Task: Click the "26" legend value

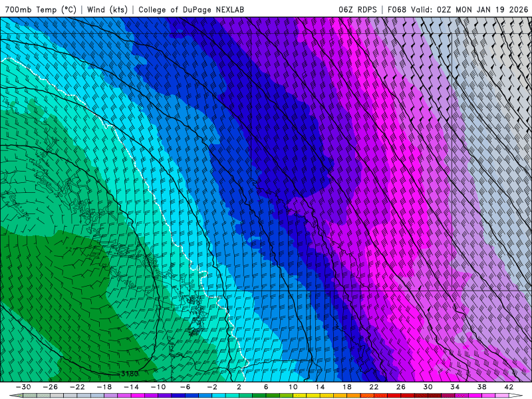Action: click(401, 387)
